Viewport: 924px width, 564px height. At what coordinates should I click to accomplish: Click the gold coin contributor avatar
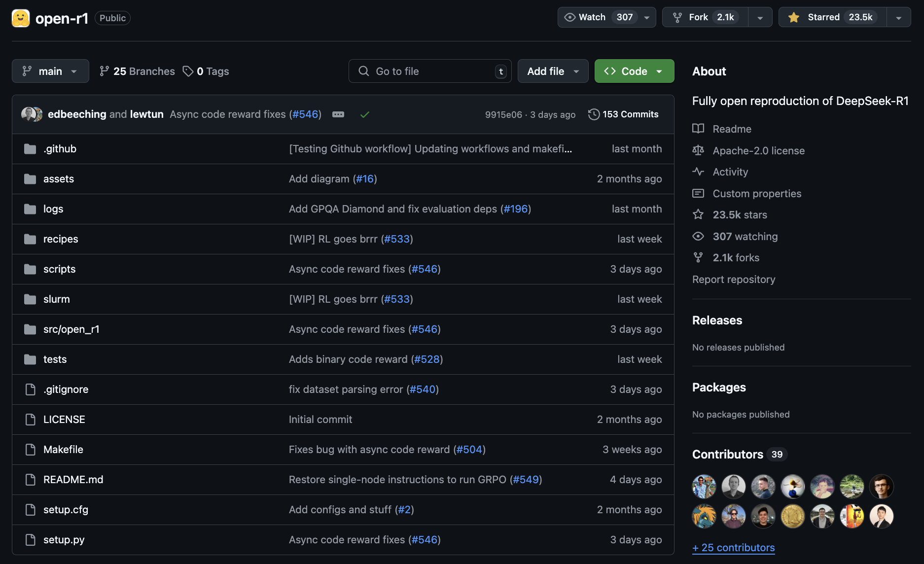point(793,516)
